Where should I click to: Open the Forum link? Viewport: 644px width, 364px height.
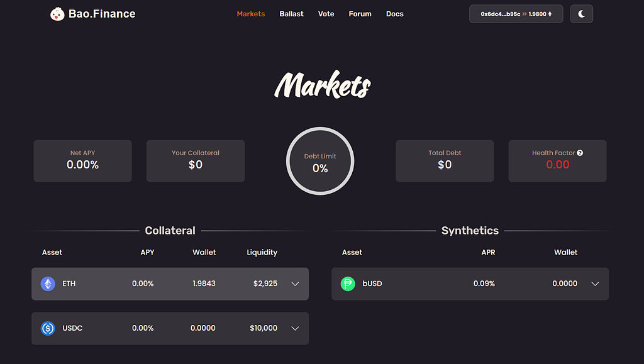pos(360,14)
